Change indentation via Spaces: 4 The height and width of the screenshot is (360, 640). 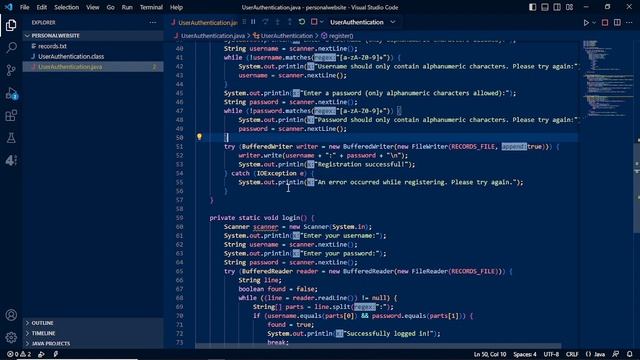pos(525,354)
